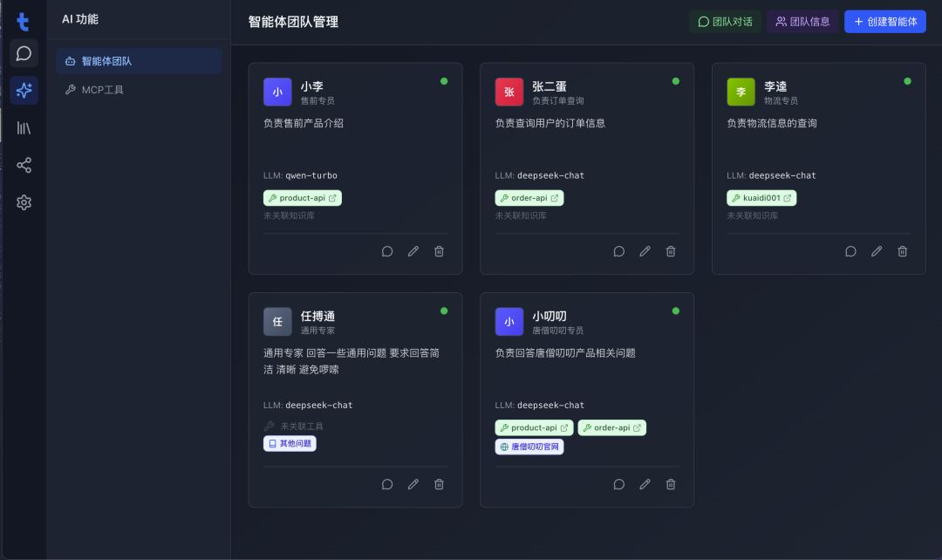Click 其他问题 knowledge base tag
Viewport: 942px width, 560px height.
coord(290,444)
